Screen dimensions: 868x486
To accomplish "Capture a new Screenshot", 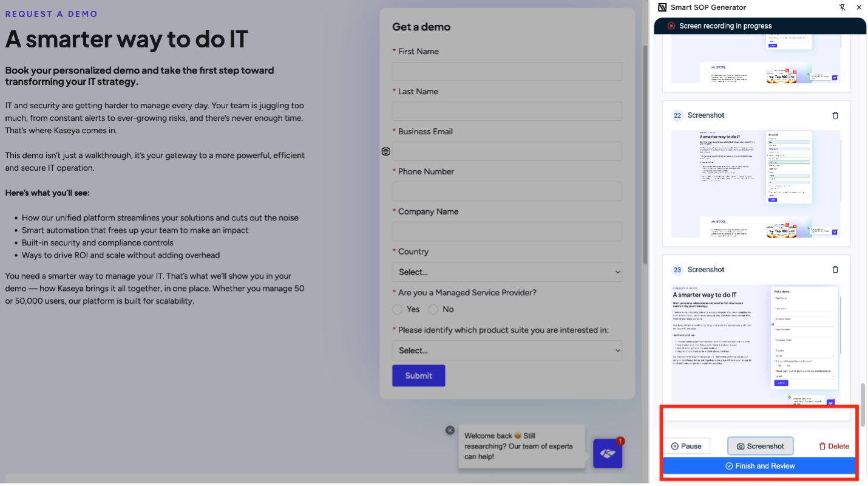I will tap(760, 446).
